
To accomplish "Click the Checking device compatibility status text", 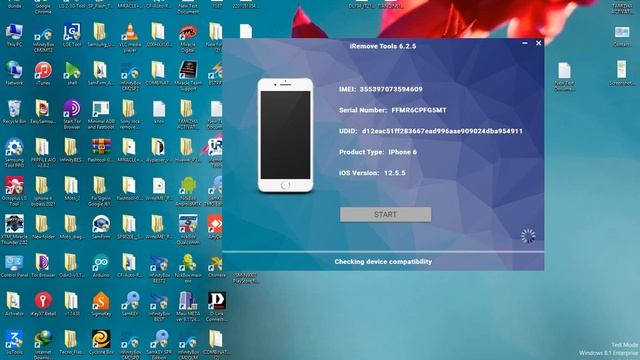I will 383,262.
